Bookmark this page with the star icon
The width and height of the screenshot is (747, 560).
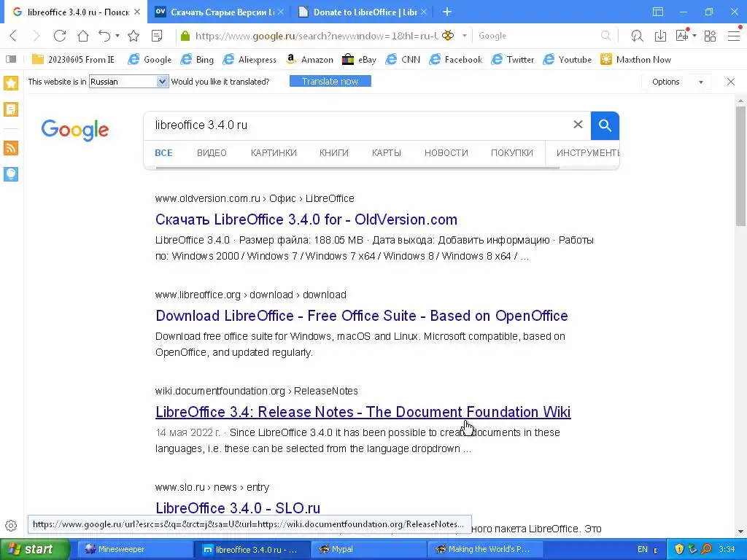pos(133,36)
